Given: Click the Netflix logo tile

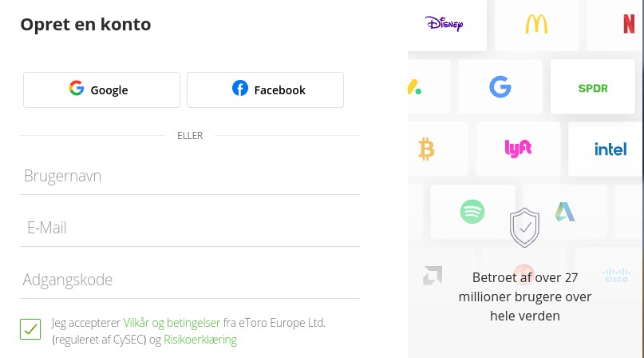Looking at the screenshot, I should (x=629, y=25).
